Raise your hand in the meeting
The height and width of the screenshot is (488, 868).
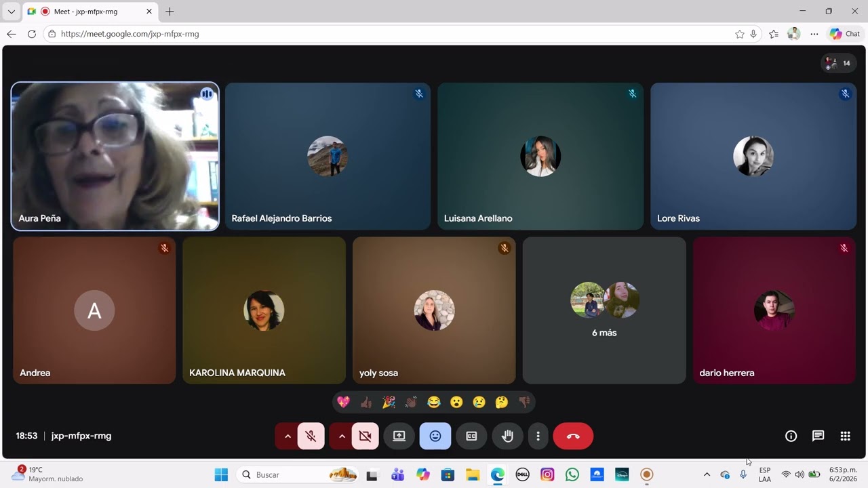(x=507, y=436)
